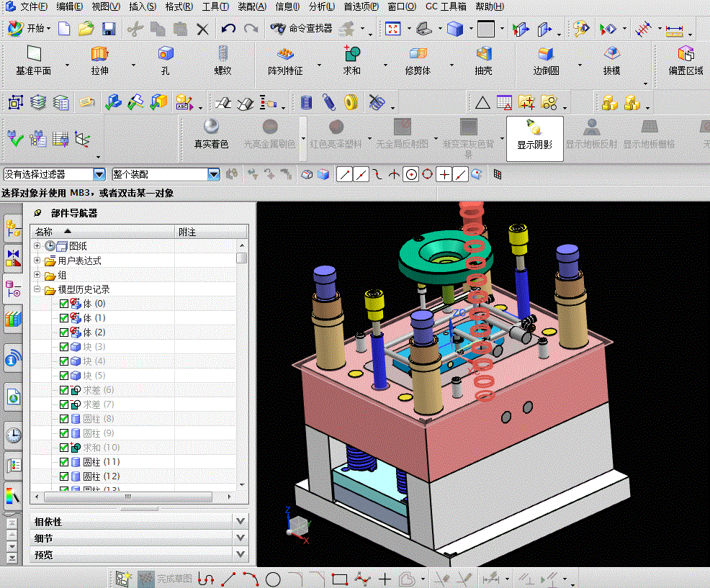
Task: Uncheck the 圆柱 (11) feature checkbox
Action: pyautogui.click(x=64, y=462)
